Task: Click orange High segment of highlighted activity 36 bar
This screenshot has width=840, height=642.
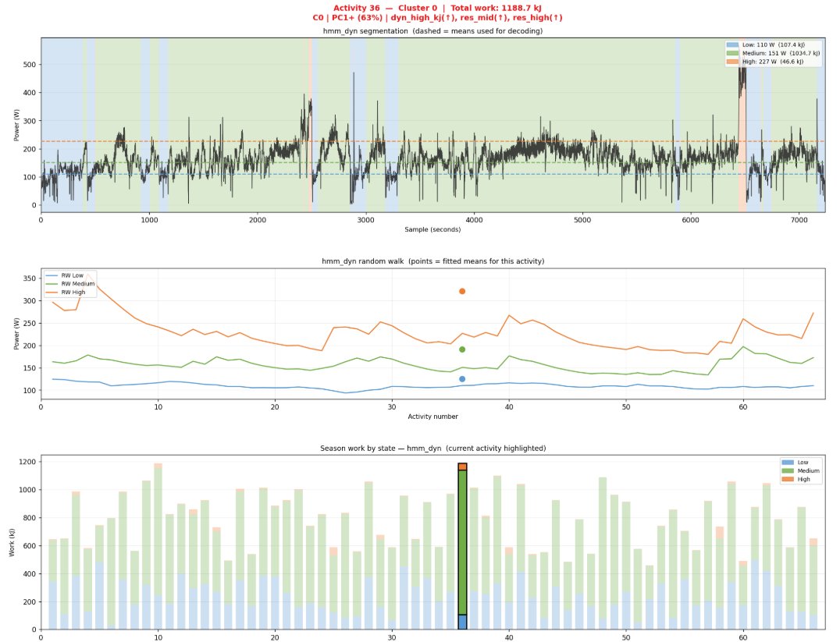Action: click(462, 467)
